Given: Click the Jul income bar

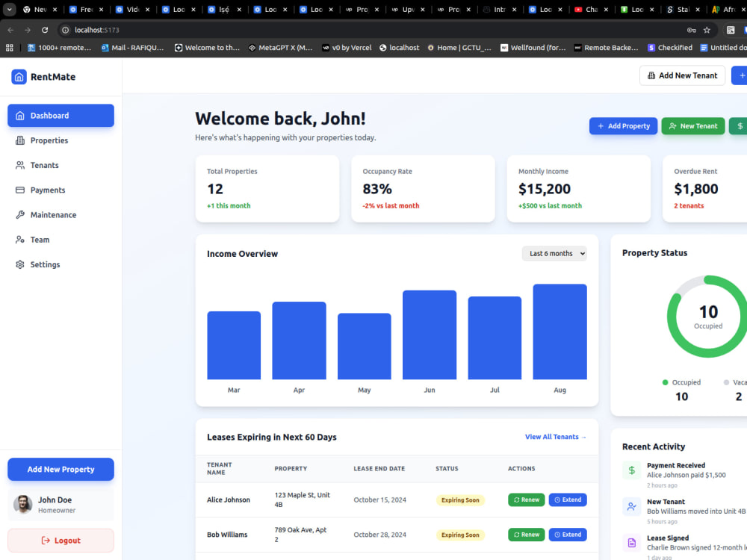Looking at the screenshot, I should pos(495,338).
